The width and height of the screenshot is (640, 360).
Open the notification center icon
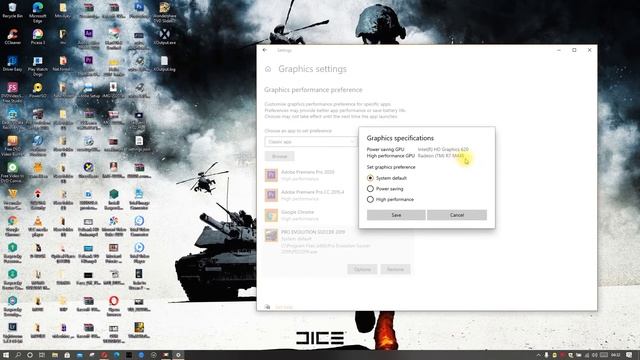tap(630, 355)
